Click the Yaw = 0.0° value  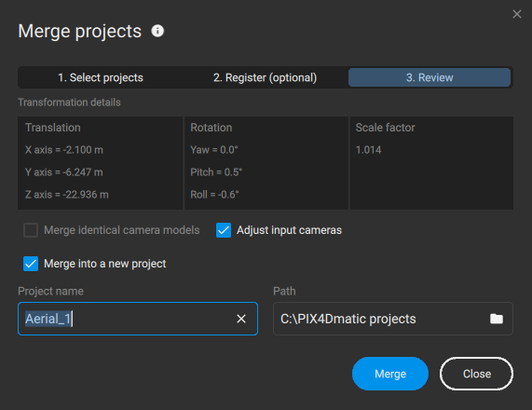tap(214, 150)
